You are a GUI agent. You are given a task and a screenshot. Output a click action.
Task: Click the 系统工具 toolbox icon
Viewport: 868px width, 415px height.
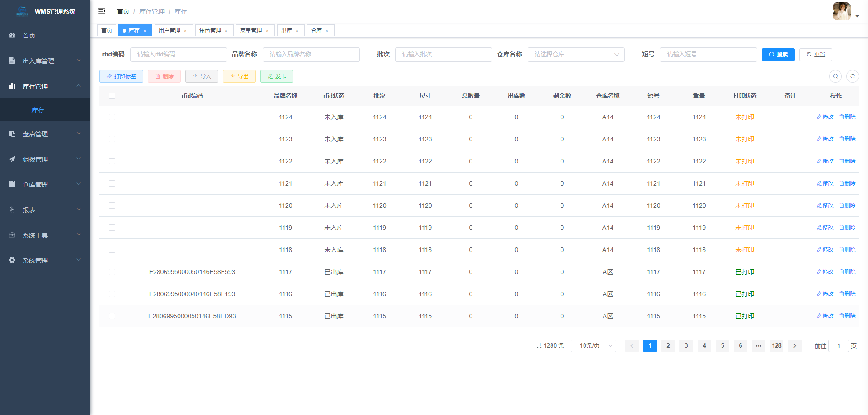pos(12,235)
